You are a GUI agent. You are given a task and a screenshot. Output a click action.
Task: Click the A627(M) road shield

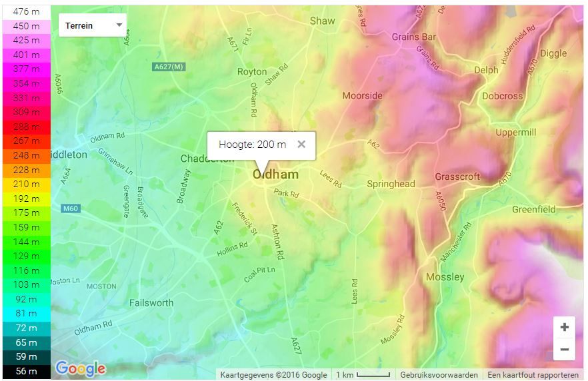(x=169, y=67)
